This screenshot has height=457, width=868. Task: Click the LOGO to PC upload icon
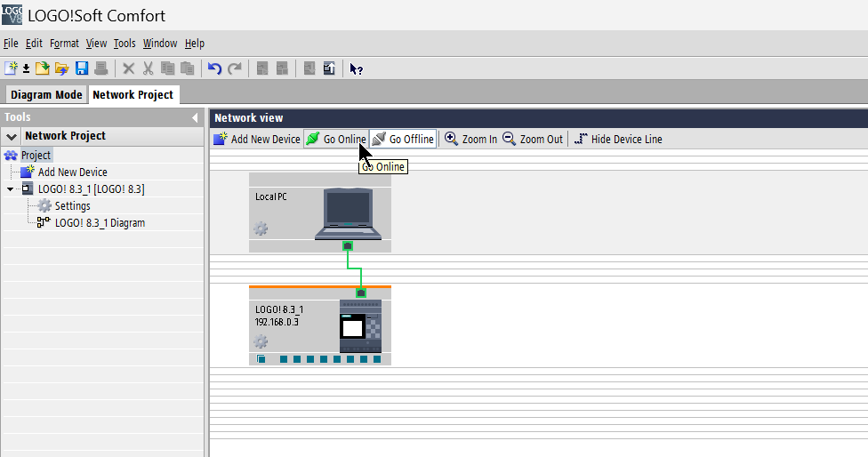click(x=329, y=68)
